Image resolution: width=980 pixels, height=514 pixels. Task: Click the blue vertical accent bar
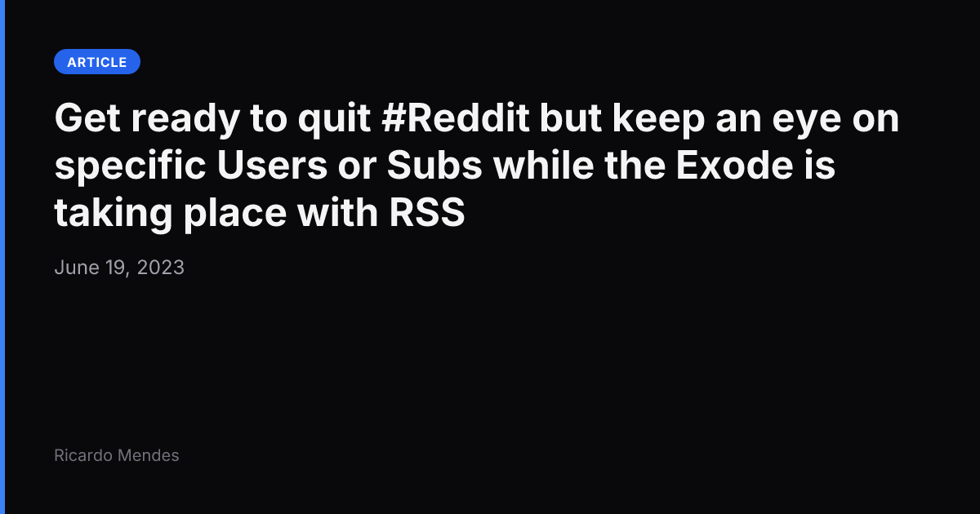(2, 257)
